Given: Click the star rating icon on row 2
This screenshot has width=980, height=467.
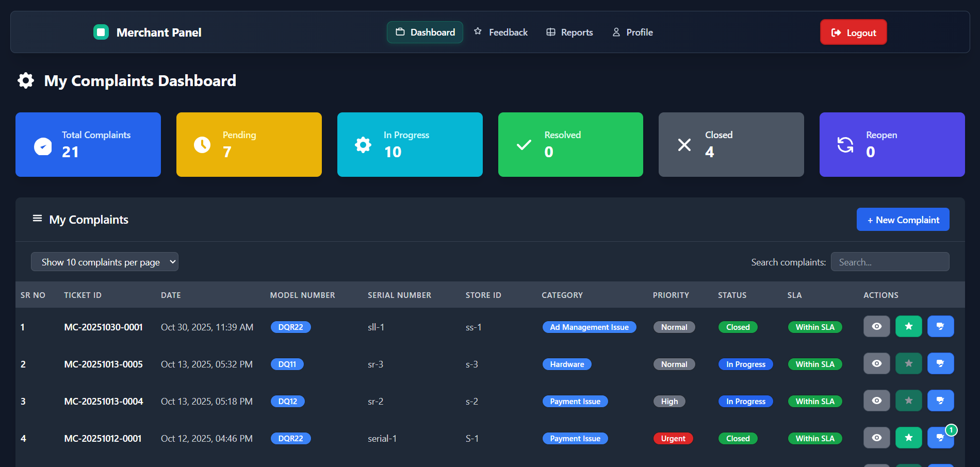Looking at the screenshot, I should click(908, 363).
